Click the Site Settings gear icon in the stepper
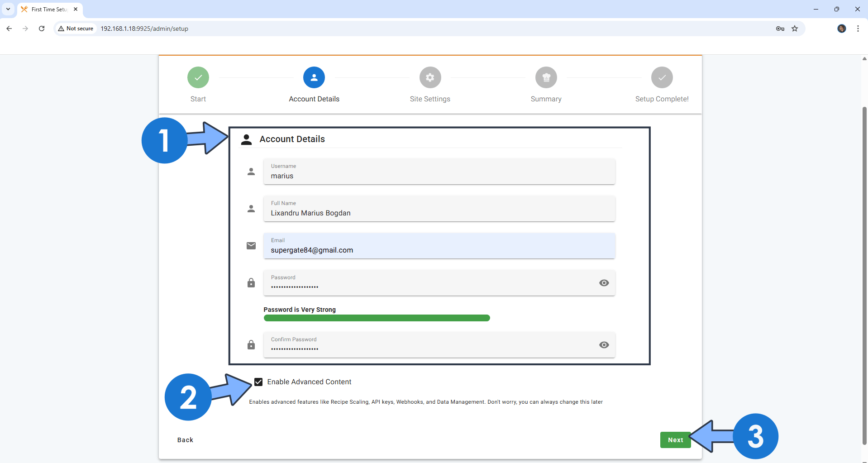868x463 pixels. click(430, 77)
